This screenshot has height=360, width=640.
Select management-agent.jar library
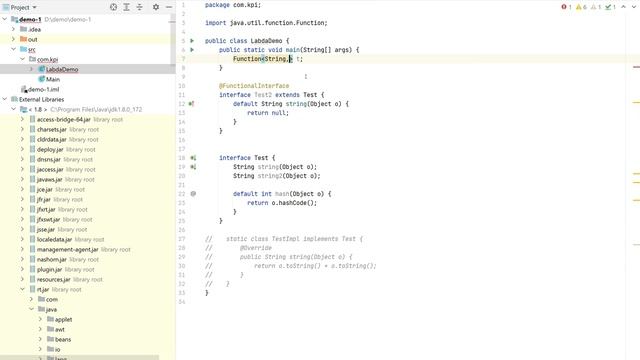click(x=67, y=249)
